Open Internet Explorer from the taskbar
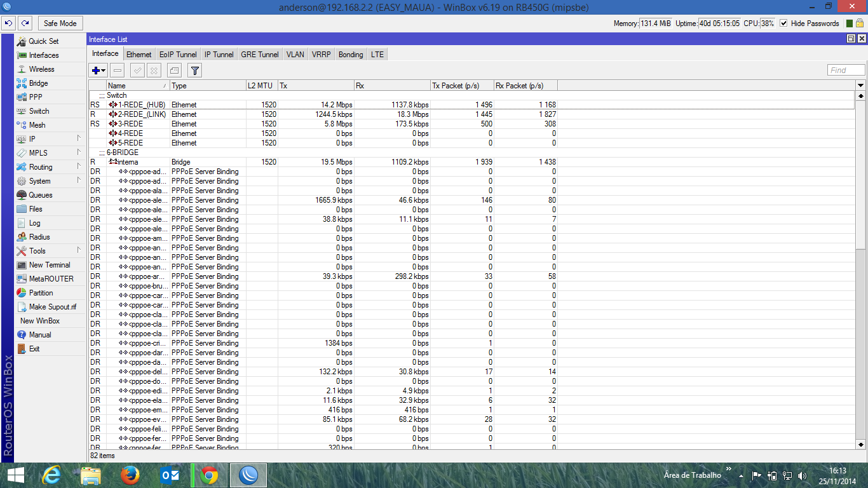 (x=51, y=475)
